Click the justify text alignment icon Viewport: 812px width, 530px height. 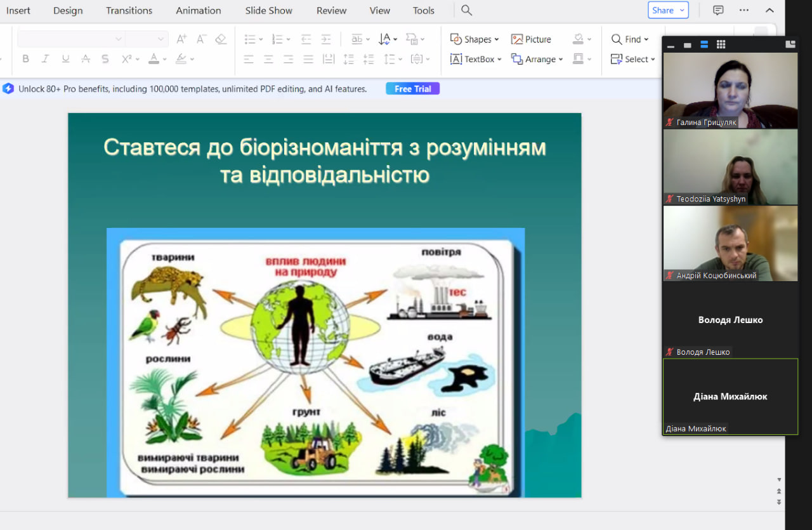point(308,59)
